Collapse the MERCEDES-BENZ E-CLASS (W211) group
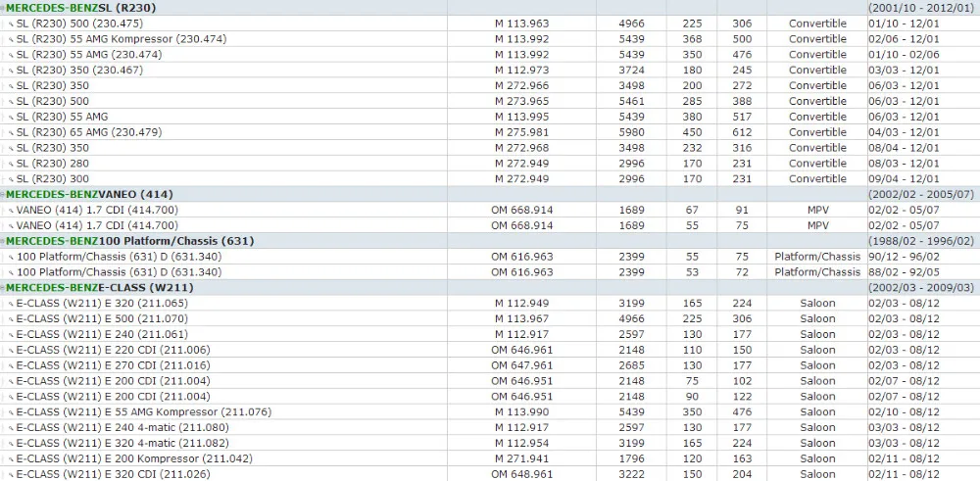This screenshot has width=980, height=481. [x=3, y=288]
